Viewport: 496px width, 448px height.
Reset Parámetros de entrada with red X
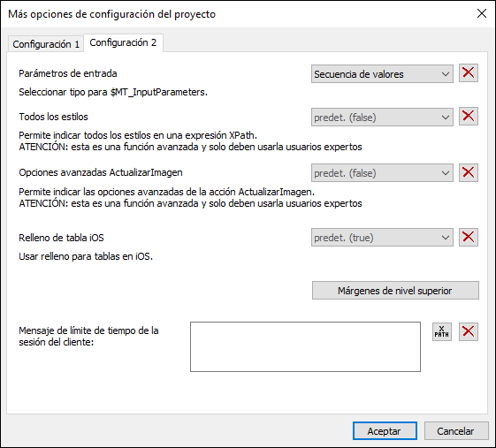tap(469, 73)
